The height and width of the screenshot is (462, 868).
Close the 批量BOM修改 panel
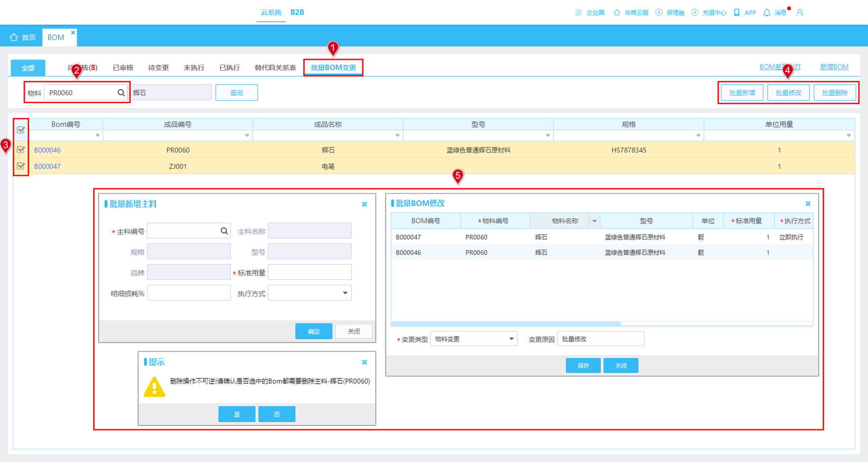pyautogui.click(x=808, y=204)
